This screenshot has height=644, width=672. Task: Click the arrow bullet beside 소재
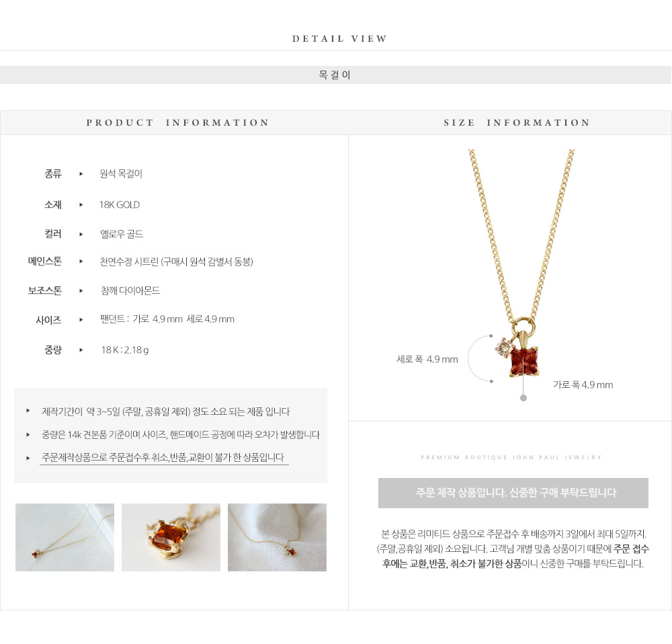[x=81, y=205]
